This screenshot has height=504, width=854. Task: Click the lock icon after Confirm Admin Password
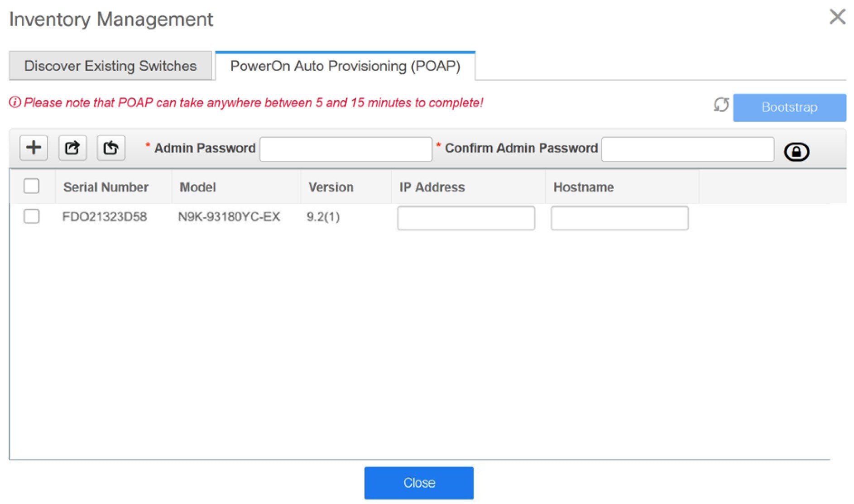coord(796,152)
